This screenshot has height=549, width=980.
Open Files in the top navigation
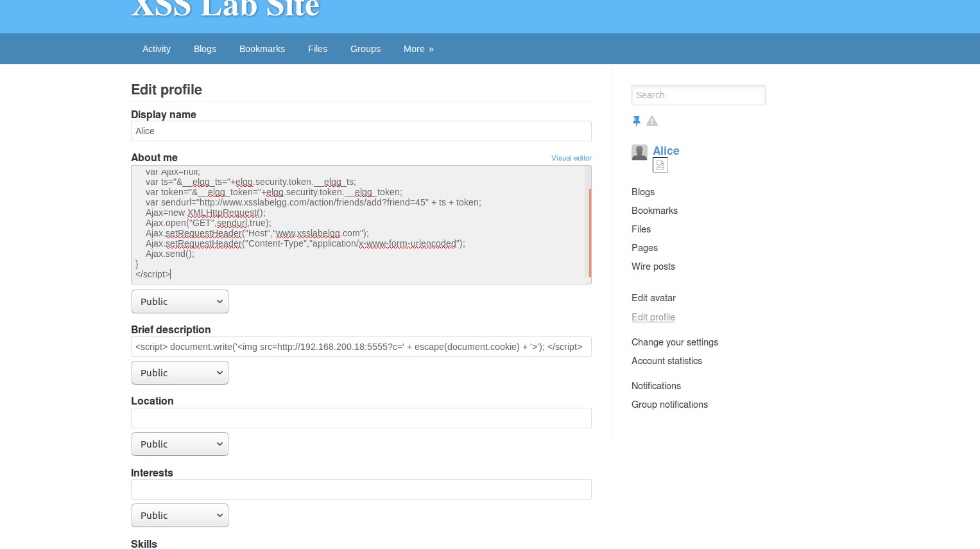(317, 49)
